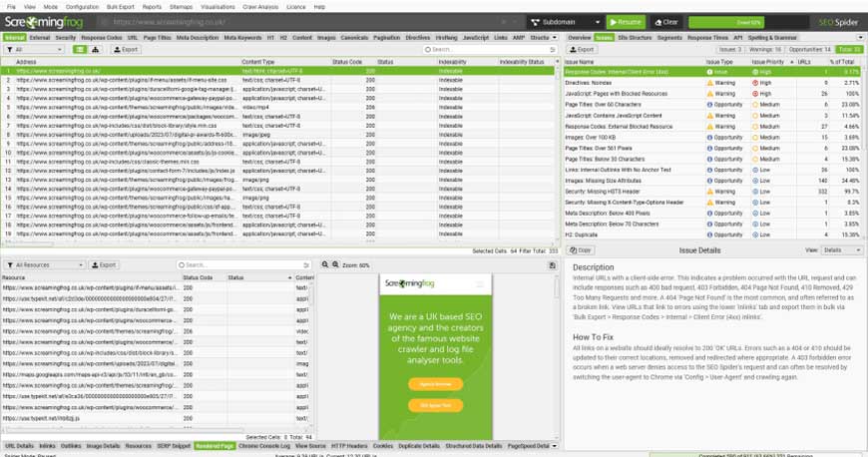Click the URL address bar
The width and height of the screenshot is (868, 457).
[x=310, y=22]
